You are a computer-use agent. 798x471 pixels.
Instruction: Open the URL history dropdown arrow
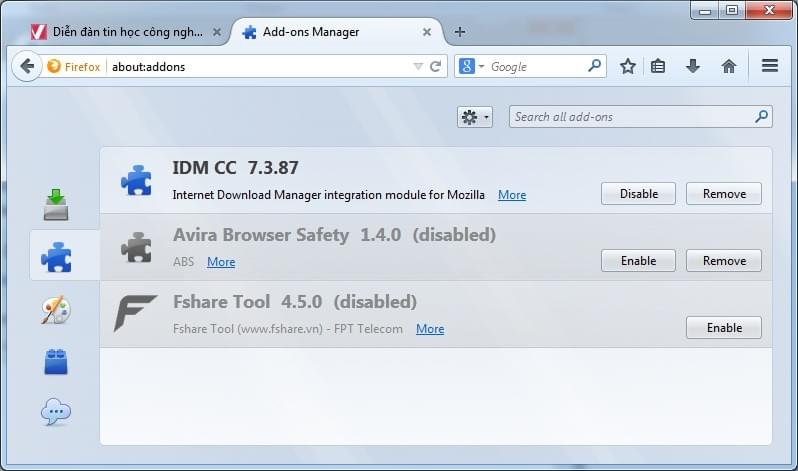[x=418, y=66]
